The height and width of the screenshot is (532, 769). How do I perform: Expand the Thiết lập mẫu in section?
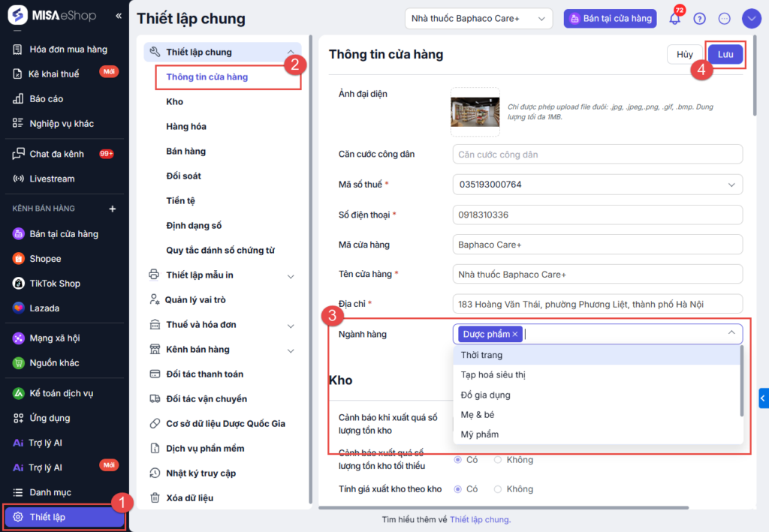[x=291, y=276]
